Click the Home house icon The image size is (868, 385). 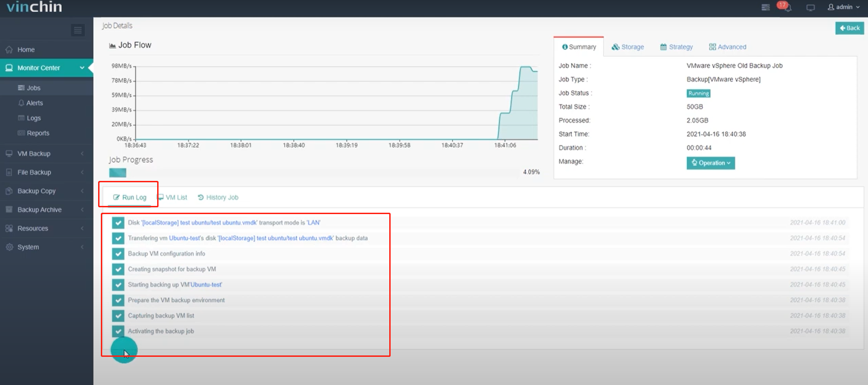click(x=9, y=49)
